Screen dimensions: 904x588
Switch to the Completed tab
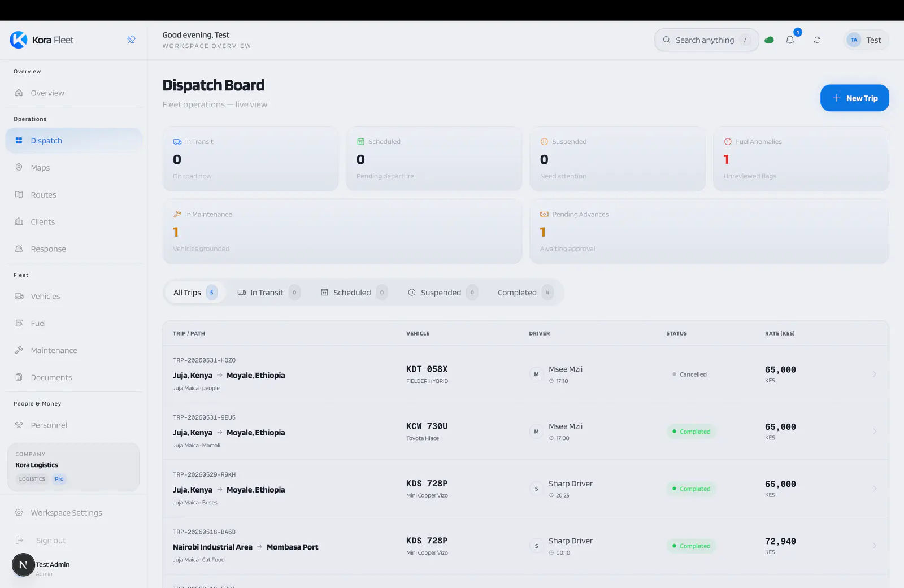click(x=525, y=293)
